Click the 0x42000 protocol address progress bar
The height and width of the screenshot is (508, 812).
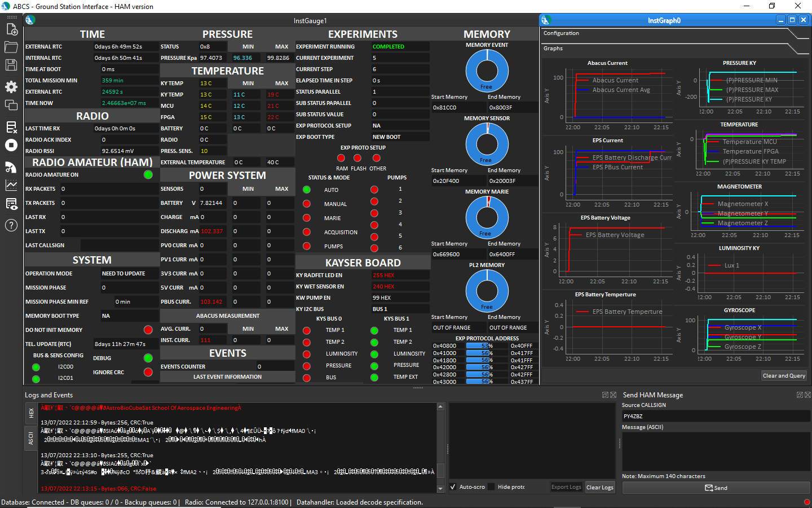pos(480,367)
